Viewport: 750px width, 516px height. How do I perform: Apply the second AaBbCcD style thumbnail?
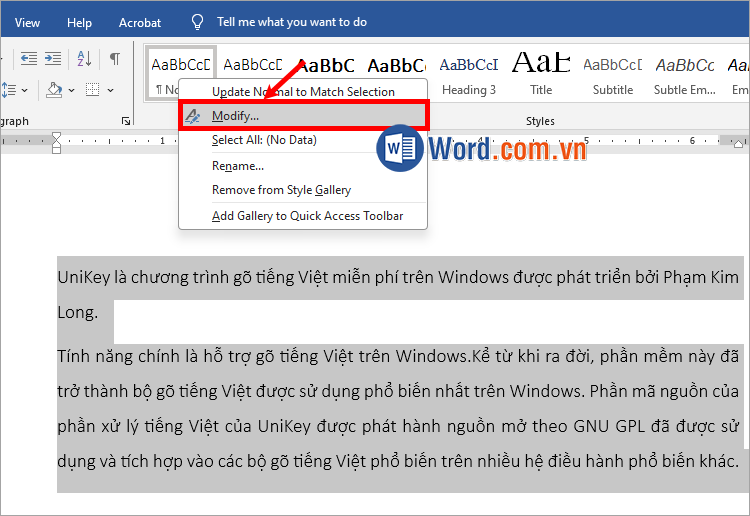tap(253, 65)
